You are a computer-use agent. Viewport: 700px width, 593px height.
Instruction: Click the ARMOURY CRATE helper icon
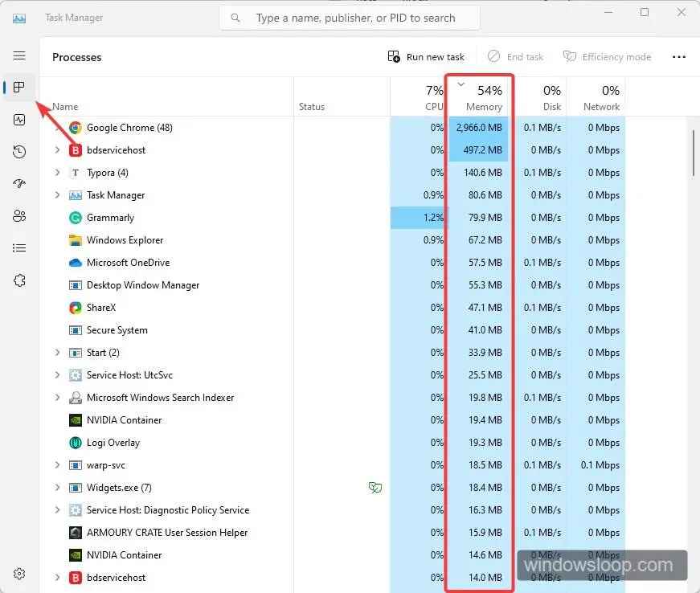[76, 532]
